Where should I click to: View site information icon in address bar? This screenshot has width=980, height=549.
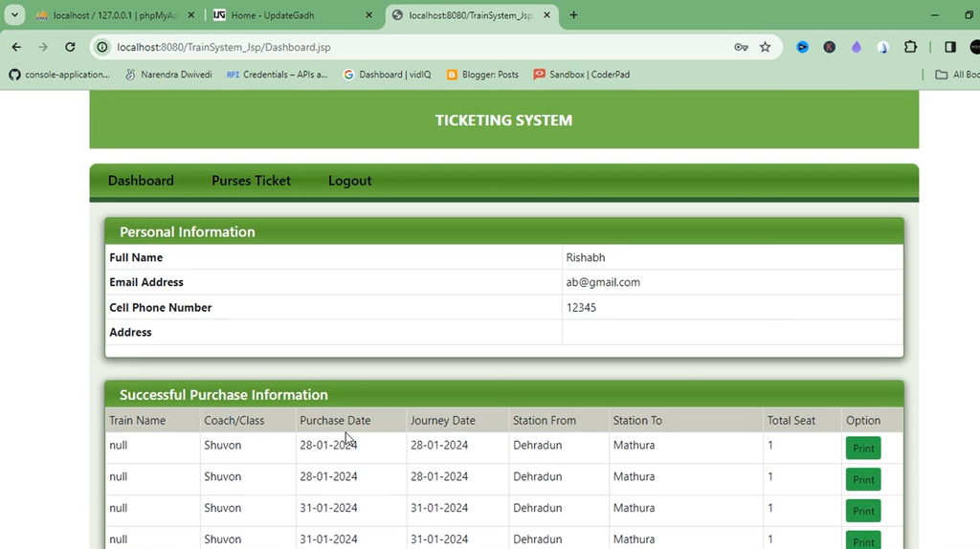[x=102, y=47]
